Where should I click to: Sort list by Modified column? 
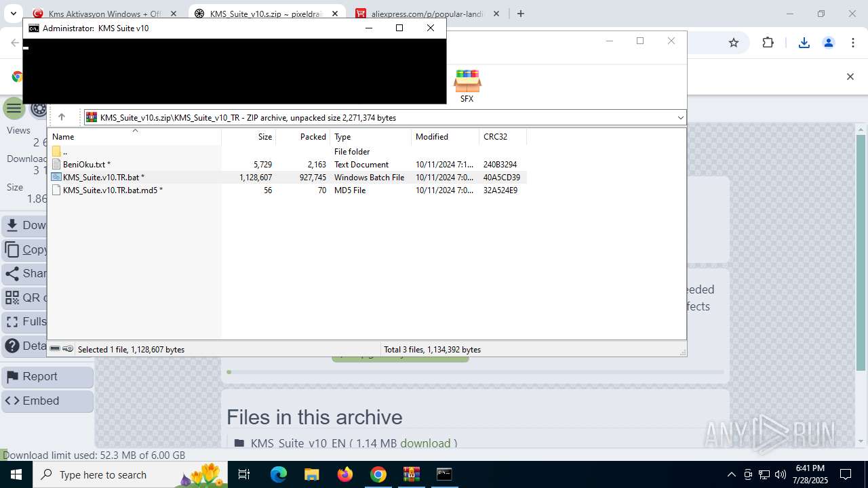tap(445, 137)
